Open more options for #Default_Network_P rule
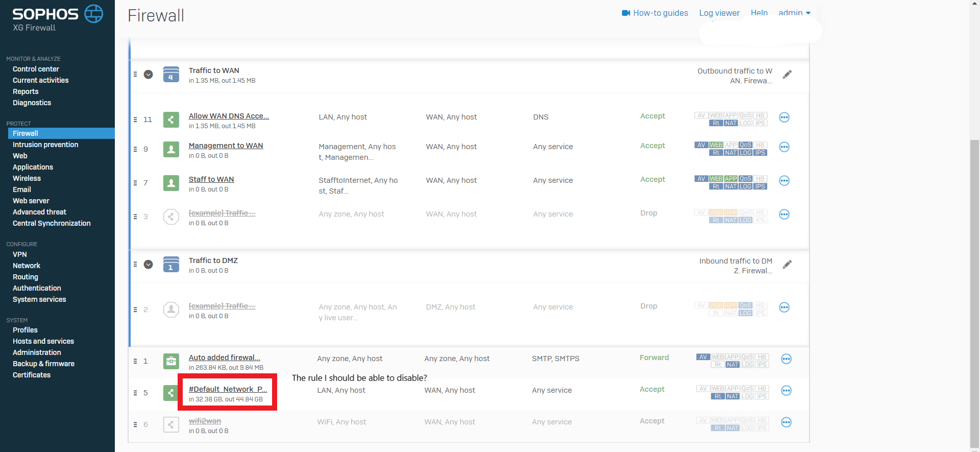Image resolution: width=980 pixels, height=452 pixels. (x=786, y=391)
